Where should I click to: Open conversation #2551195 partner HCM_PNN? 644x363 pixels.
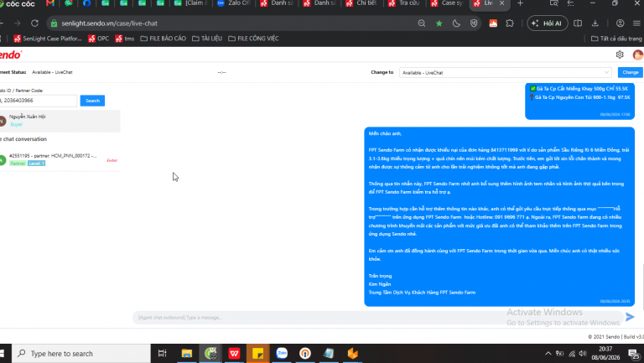pos(60,159)
